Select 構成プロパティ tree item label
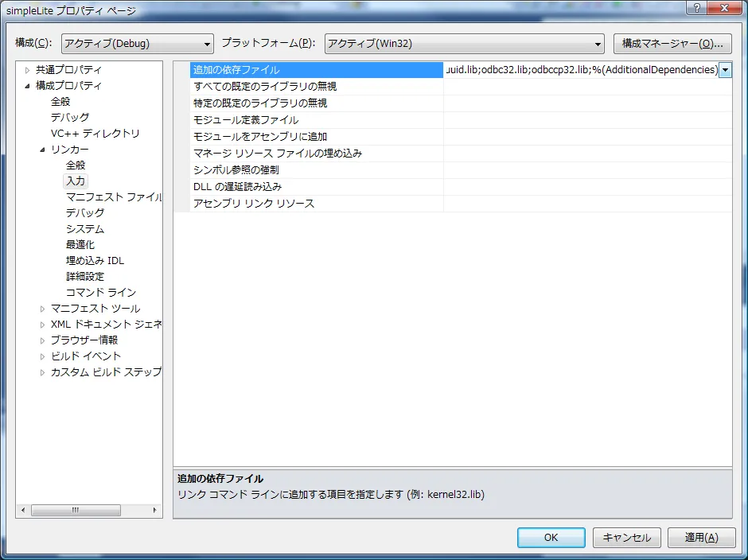The height and width of the screenshot is (560, 748). coord(68,86)
